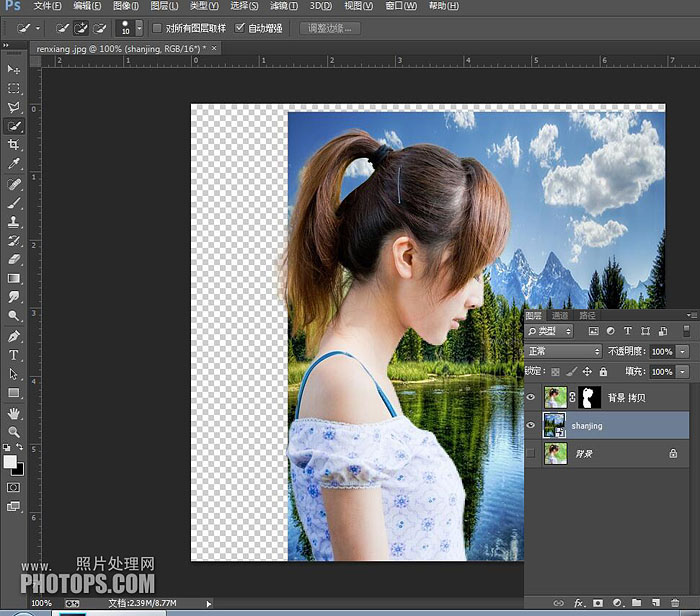
Task: Filter layers by type layers
Action: pos(628,331)
